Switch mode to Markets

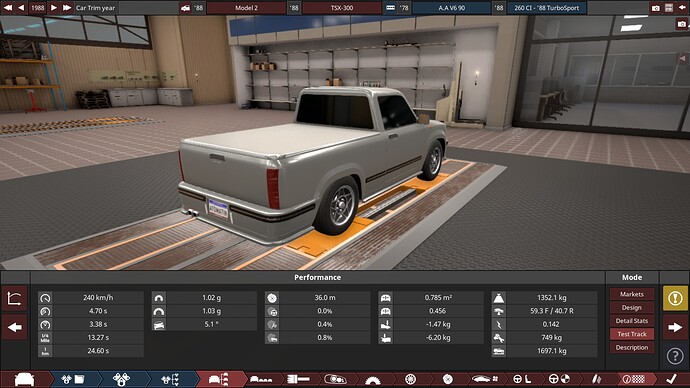coord(631,294)
